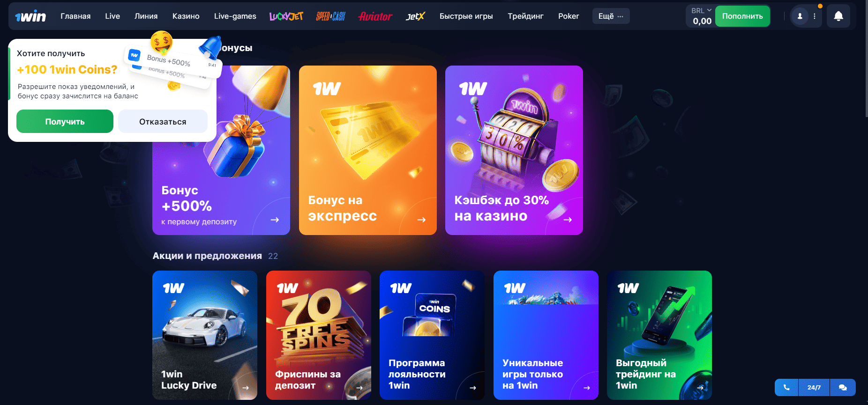Decline notifications with Отказаться
The height and width of the screenshot is (405, 868).
tap(163, 121)
